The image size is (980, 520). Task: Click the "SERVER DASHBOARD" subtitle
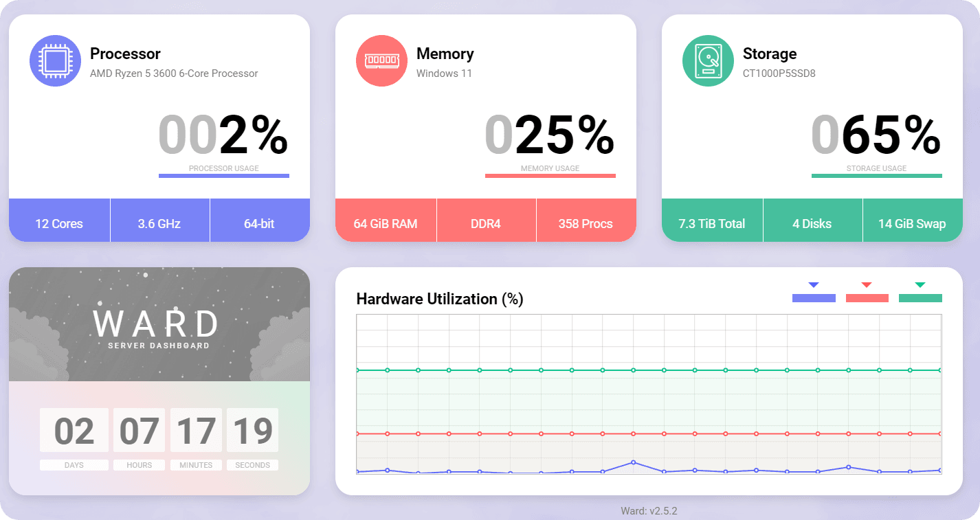[159, 346]
